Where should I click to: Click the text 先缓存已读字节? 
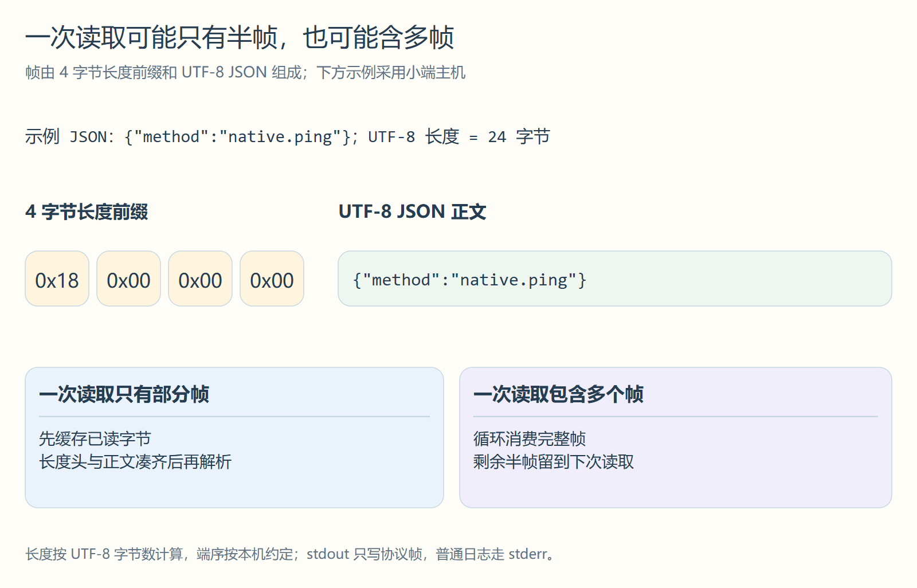[95, 439]
